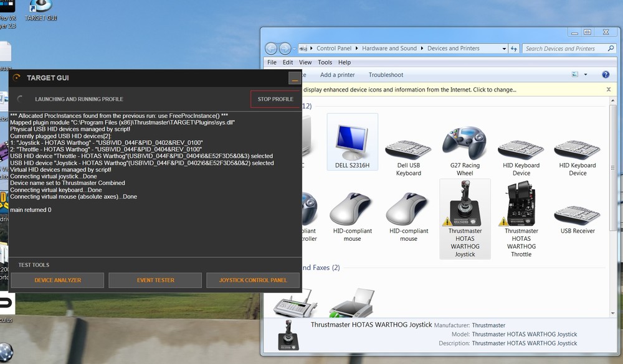Click the Forward arrow in Devices and Printers

(285, 49)
